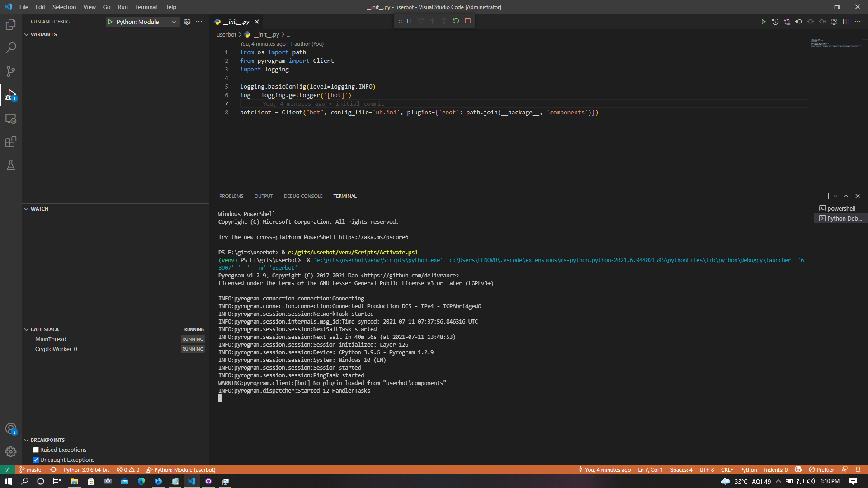
Task: Stop the debug session
Action: click(x=467, y=21)
